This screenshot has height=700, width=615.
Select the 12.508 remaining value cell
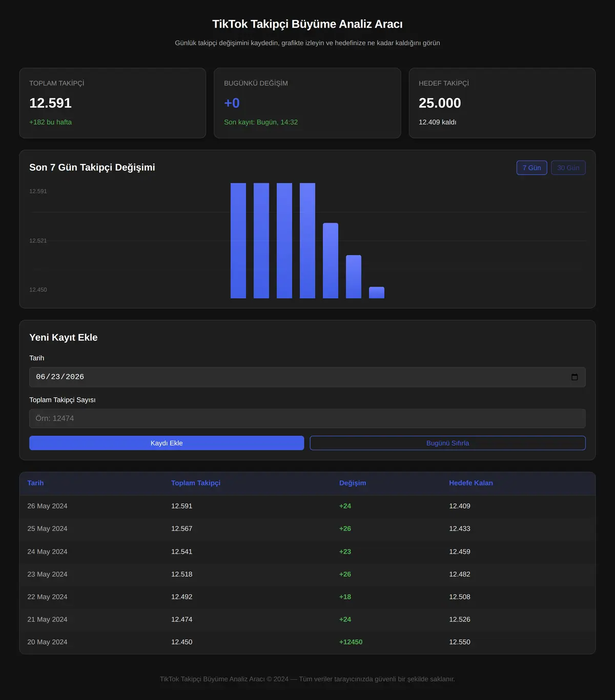(460, 597)
